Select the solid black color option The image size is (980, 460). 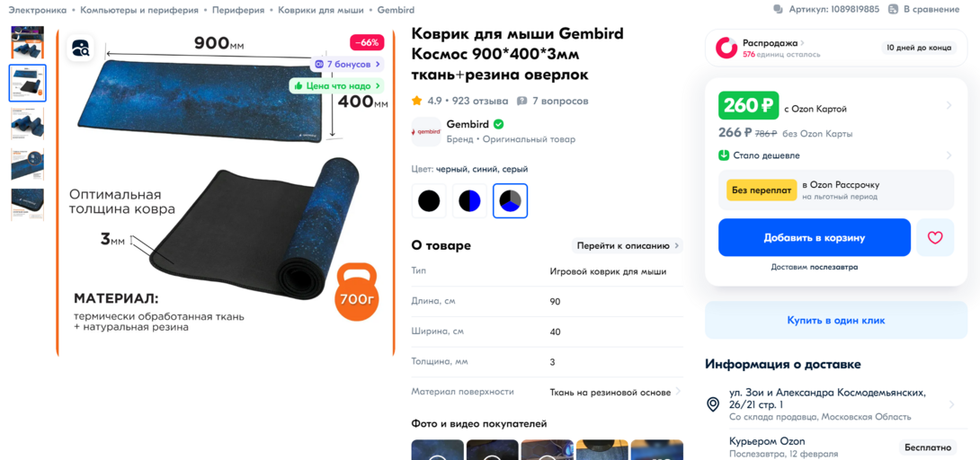coord(429,201)
